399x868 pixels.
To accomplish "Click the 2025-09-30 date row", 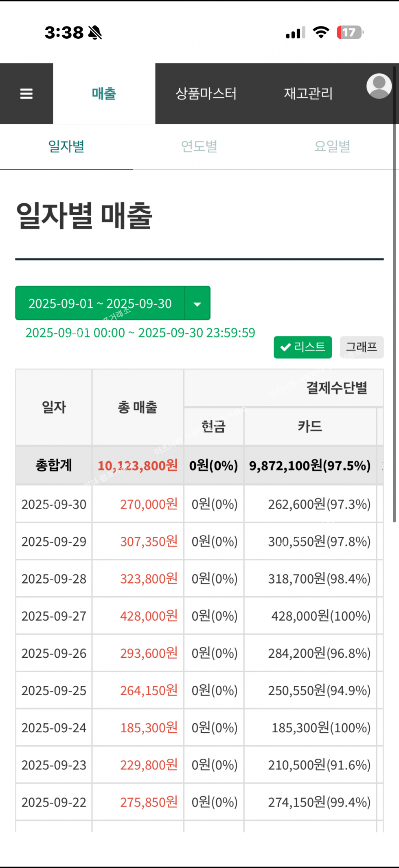I will [x=54, y=504].
